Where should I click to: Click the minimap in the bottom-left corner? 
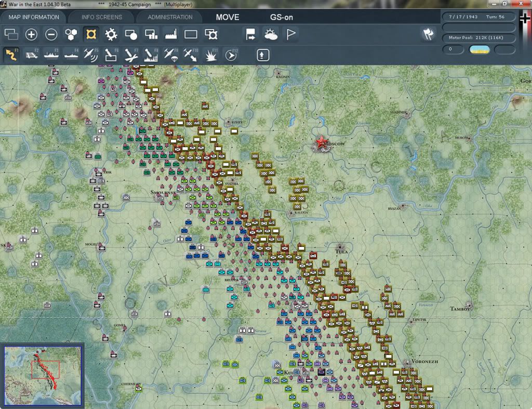(x=43, y=375)
